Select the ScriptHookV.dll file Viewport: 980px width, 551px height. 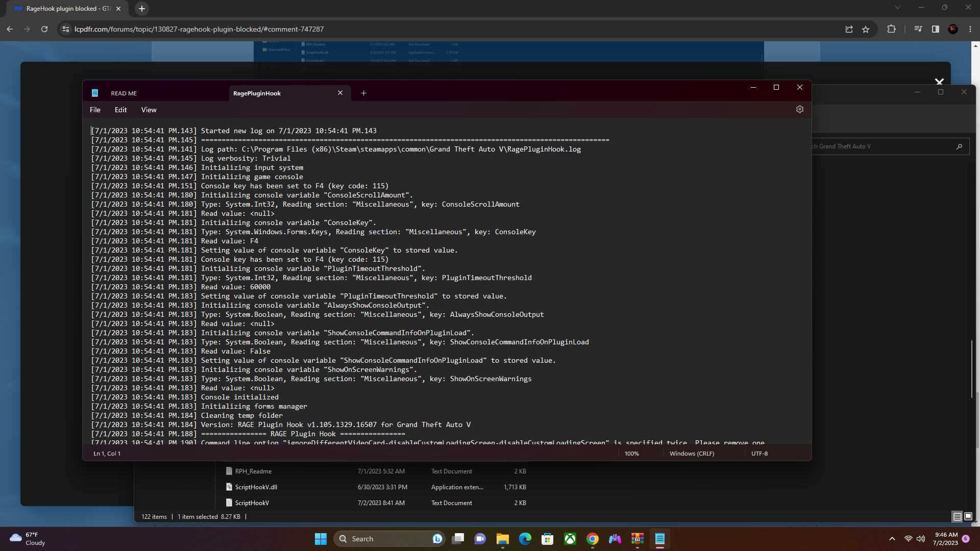click(x=256, y=487)
